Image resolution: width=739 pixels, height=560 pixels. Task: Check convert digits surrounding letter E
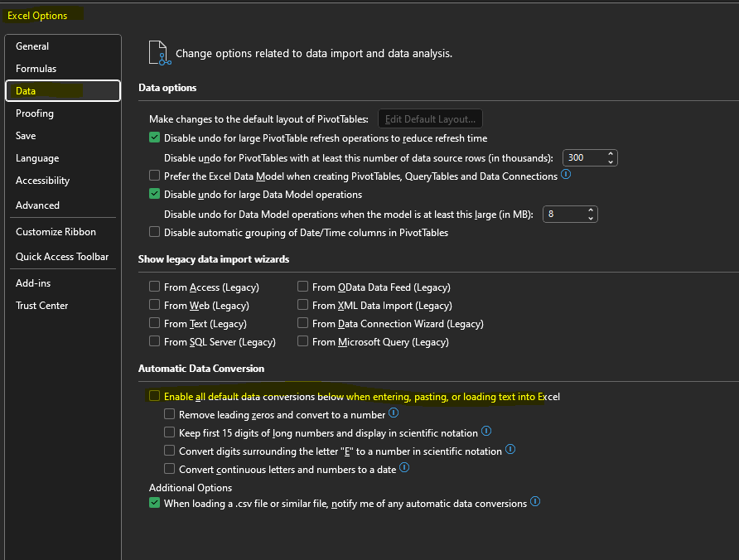[x=169, y=451]
